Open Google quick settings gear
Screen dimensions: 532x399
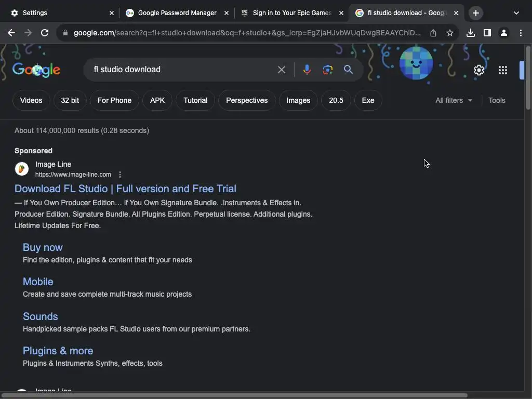pos(478,70)
